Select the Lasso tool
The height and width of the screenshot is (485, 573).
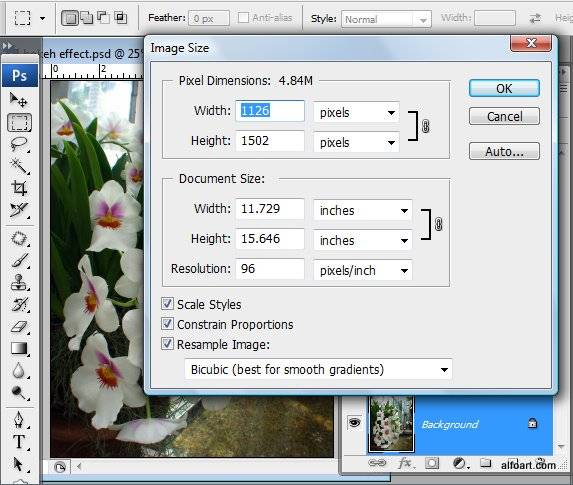(x=18, y=144)
